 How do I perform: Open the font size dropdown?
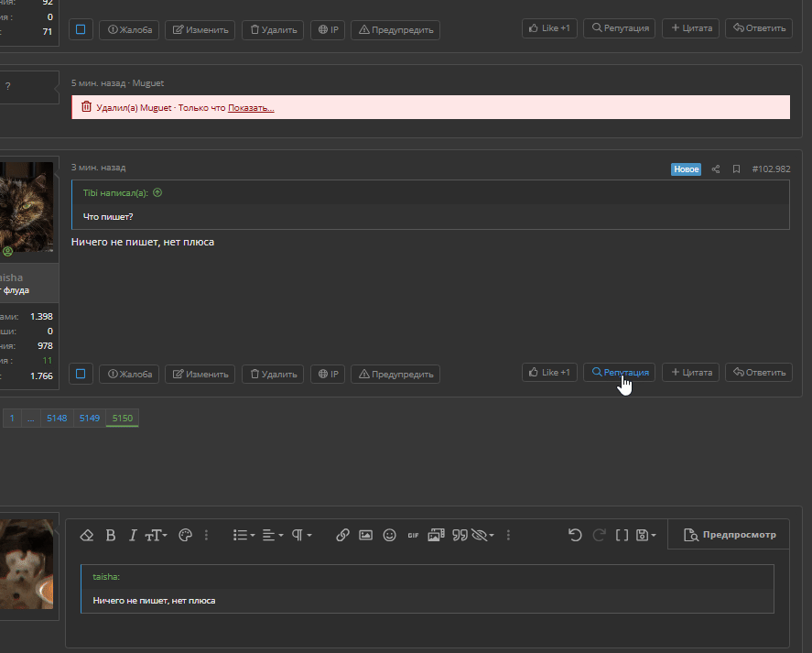click(156, 535)
